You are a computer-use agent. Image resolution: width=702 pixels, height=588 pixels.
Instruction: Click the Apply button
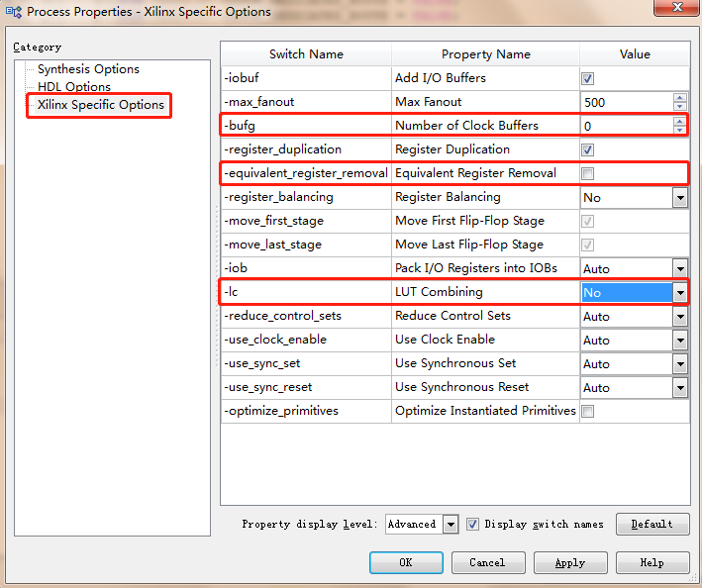point(570,562)
